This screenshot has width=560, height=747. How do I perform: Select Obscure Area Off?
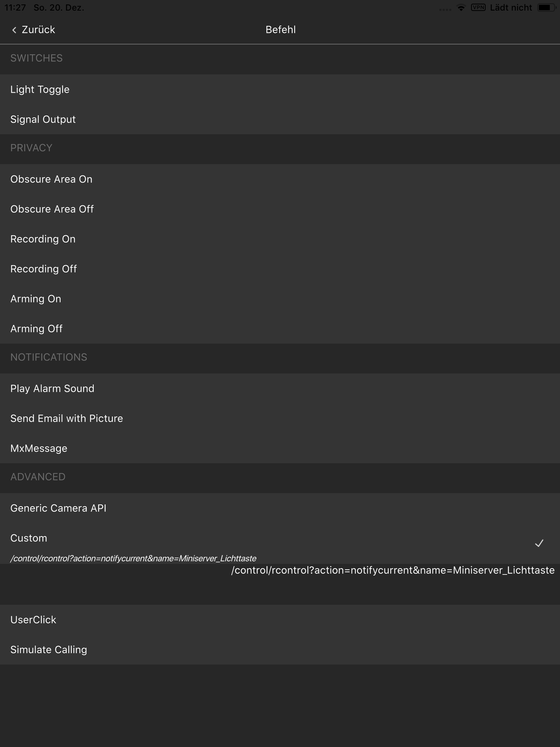(x=52, y=209)
